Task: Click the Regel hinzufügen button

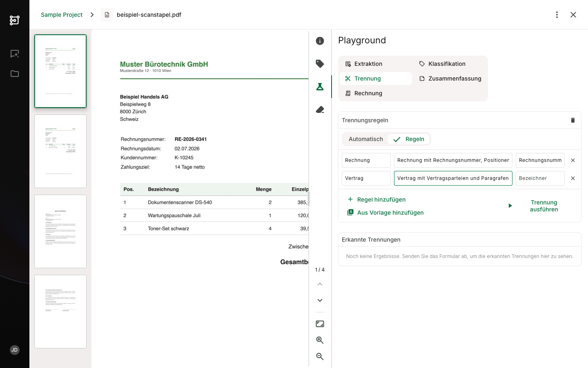Action: 376,200
